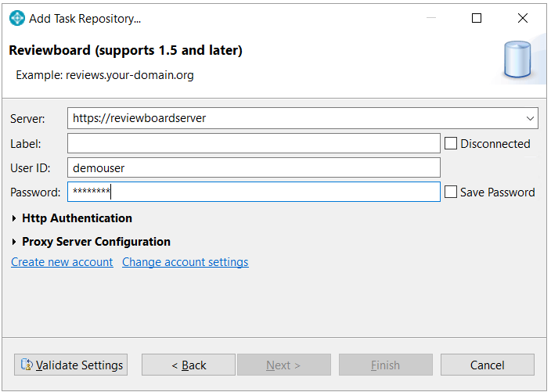551x392 pixels.
Task: Close the dialog with the X button
Action: click(x=523, y=18)
